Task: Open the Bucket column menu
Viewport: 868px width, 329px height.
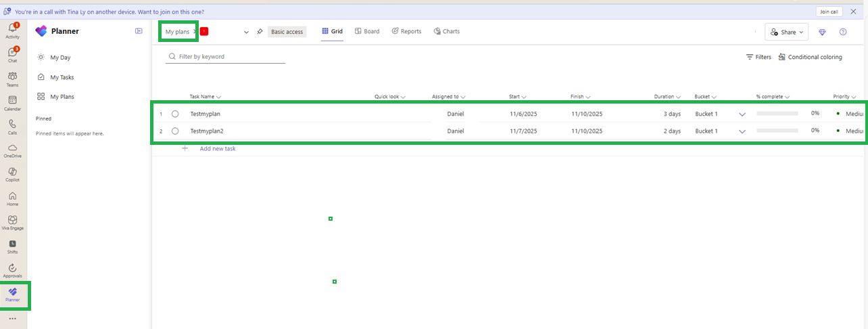Action: (x=714, y=97)
